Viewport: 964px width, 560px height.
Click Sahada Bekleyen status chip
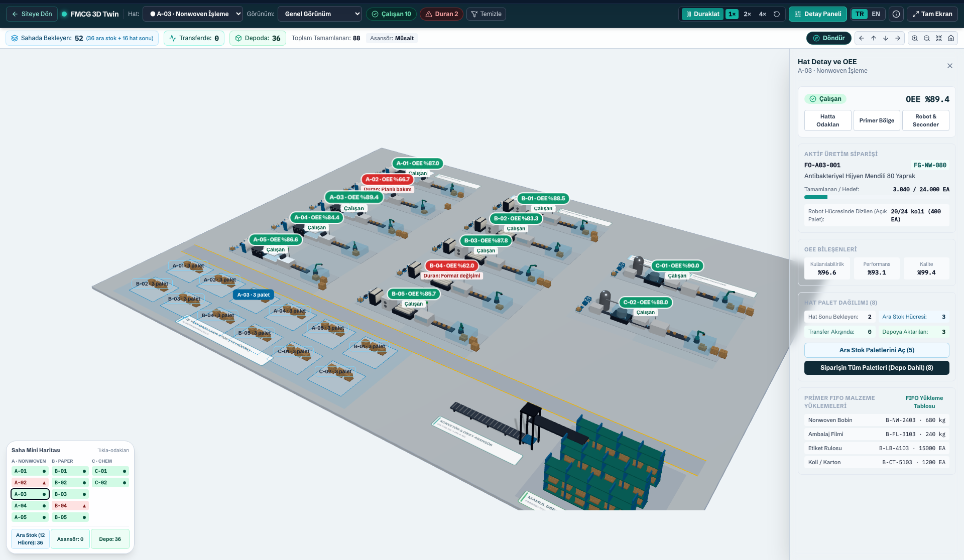82,38
